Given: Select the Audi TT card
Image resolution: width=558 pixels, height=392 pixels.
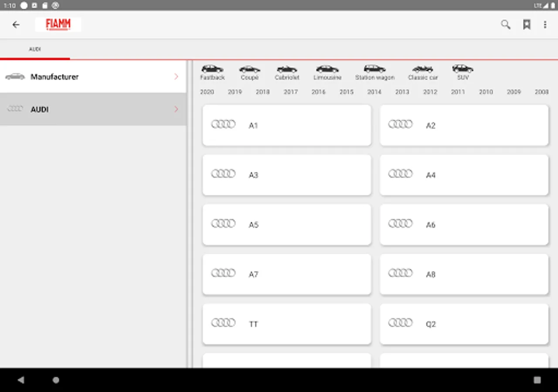Looking at the screenshot, I should point(287,324).
